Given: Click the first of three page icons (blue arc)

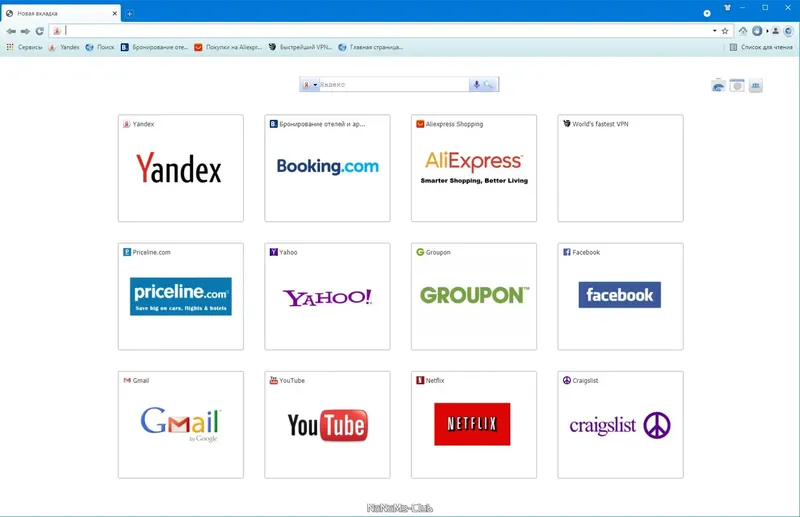Looking at the screenshot, I should click(x=718, y=86).
